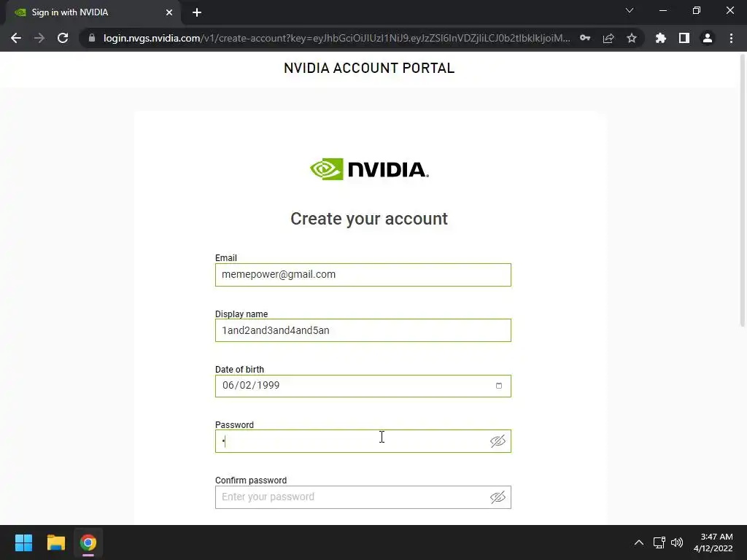The width and height of the screenshot is (747, 560).
Task: Open a new browser tab
Action: 197,12
